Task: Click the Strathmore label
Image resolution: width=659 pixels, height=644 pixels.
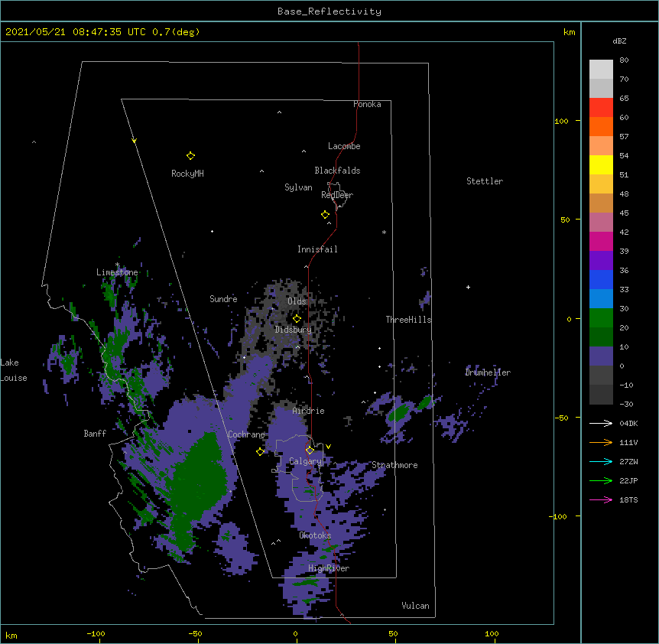Action: (x=394, y=465)
